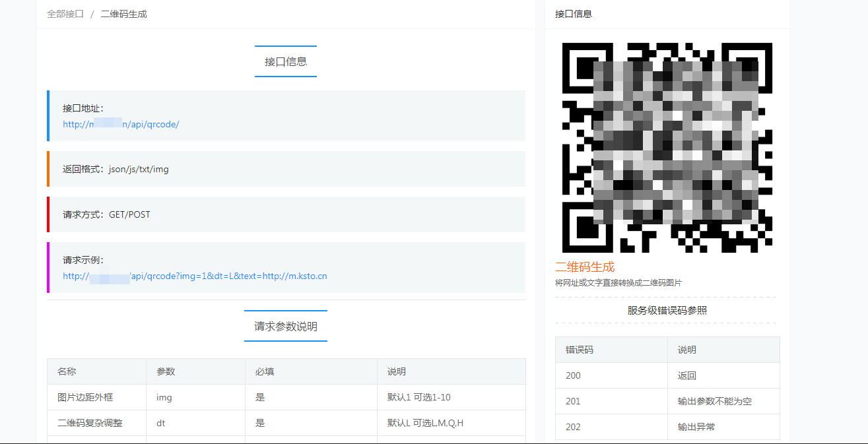Image resolution: width=868 pixels, height=444 pixels.
Task: Click the 二维码生成 breadcrumb item
Action: click(x=124, y=14)
